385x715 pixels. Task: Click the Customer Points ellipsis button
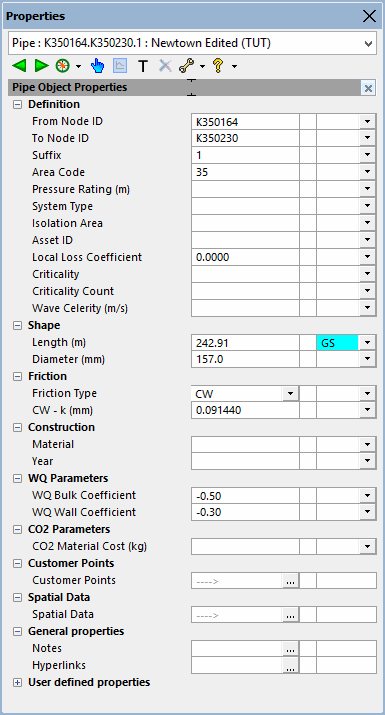(x=290, y=581)
